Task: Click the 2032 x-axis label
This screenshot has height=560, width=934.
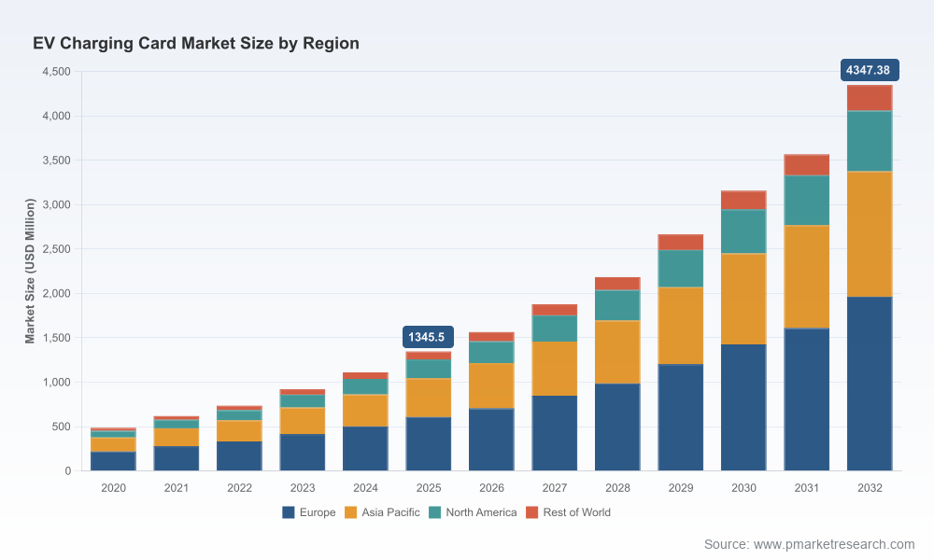Action: (x=870, y=488)
